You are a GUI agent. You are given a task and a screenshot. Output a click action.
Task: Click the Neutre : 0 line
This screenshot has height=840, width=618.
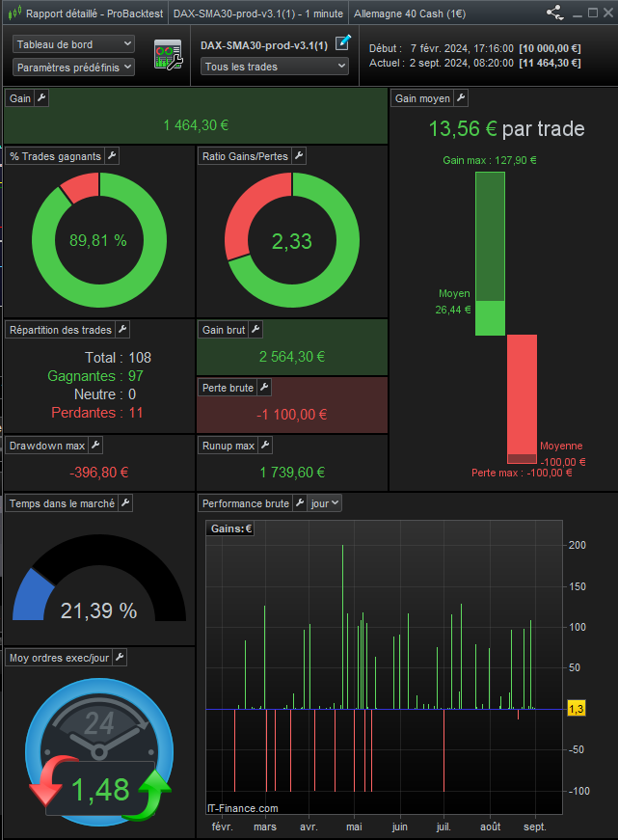105,394
